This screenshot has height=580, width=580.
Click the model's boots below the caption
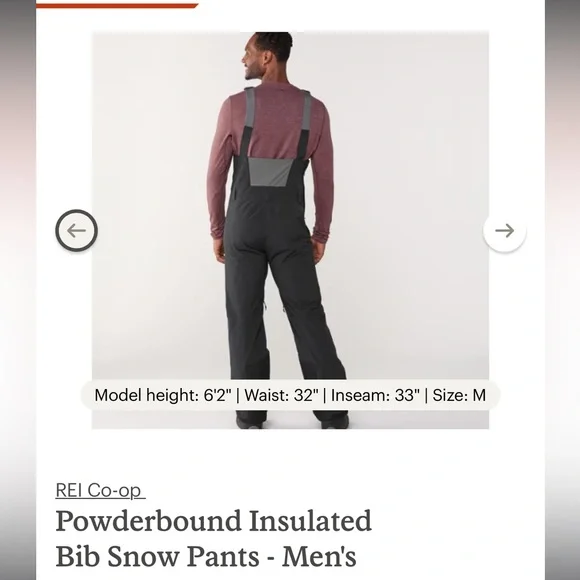point(292,419)
